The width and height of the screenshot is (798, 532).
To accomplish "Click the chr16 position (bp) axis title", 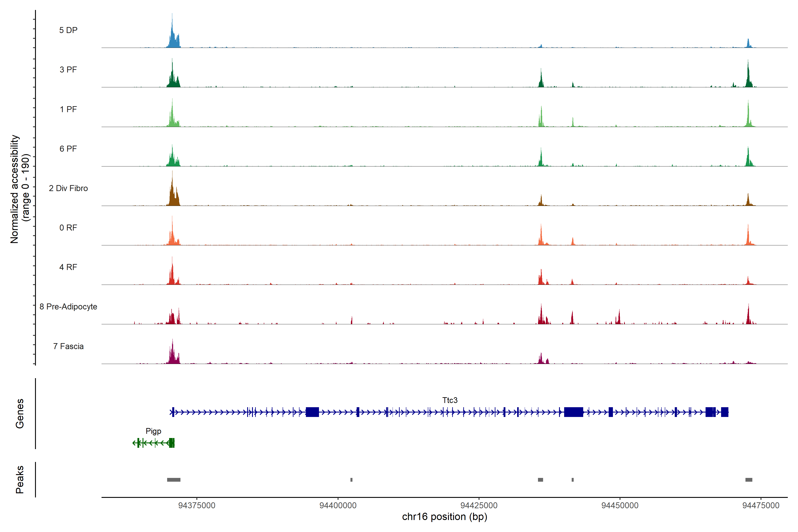I will 444,517.
